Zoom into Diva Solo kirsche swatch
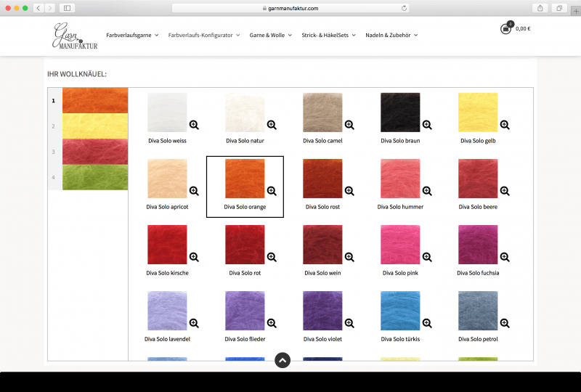 point(194,257)
